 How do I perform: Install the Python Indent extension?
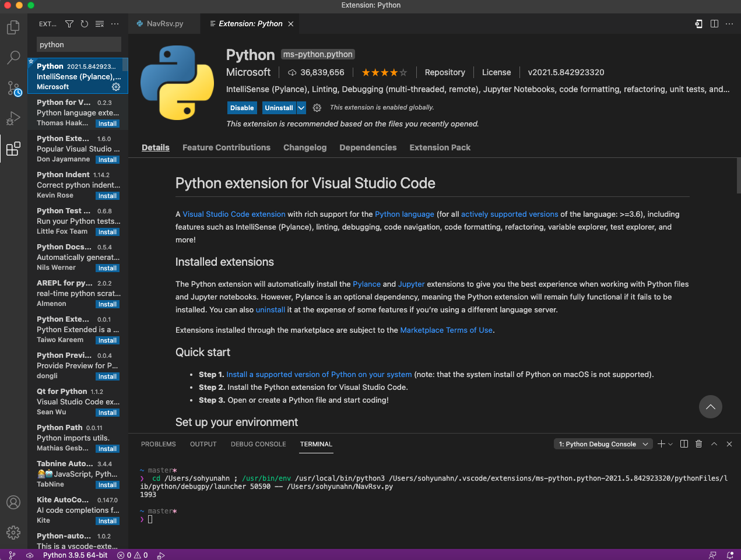(x=107, y=196)
